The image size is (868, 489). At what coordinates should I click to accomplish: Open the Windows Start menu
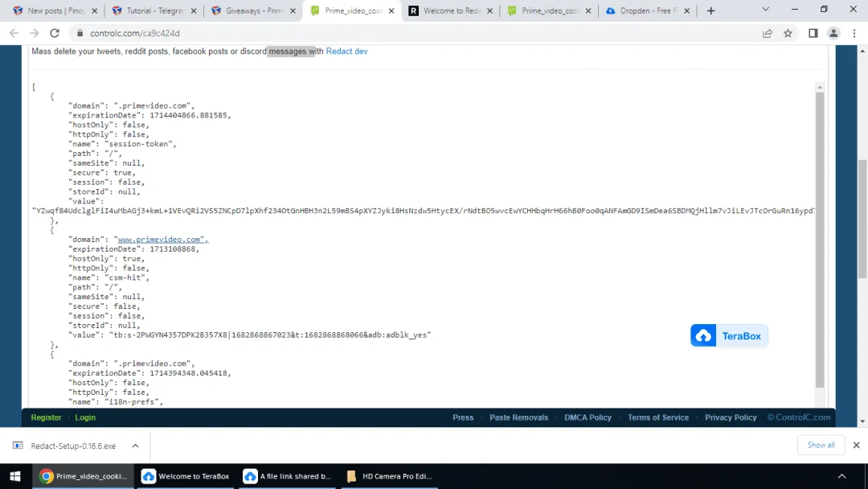pyautogui.click(x=15, y=476)
